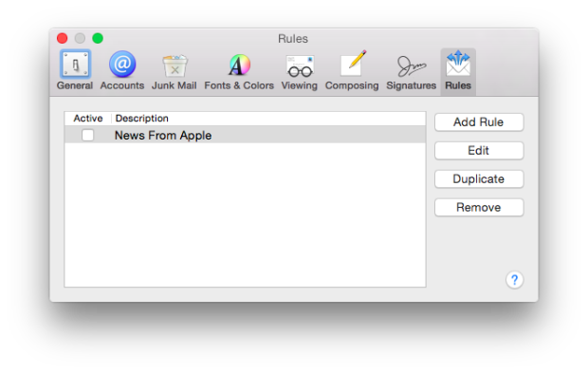Open the Composing preferences pane

pyautogui.click(x=352, y=70)
